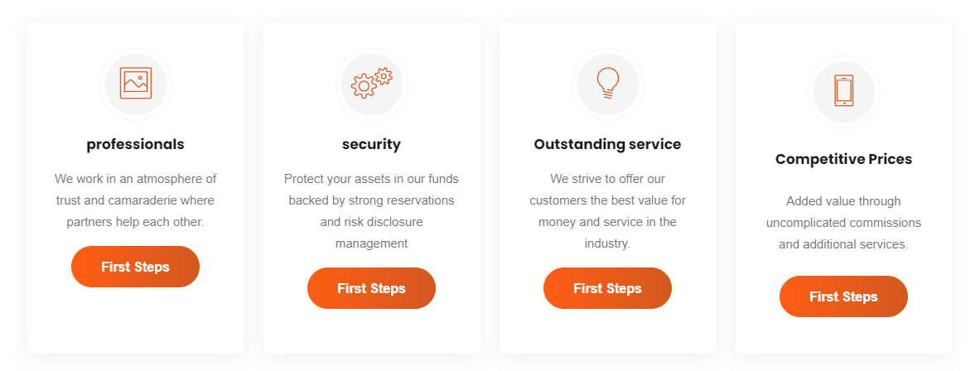Screen dimensions: 980x371
Task: Click the small gear in the security icon
Action: [x=384, y=76]
